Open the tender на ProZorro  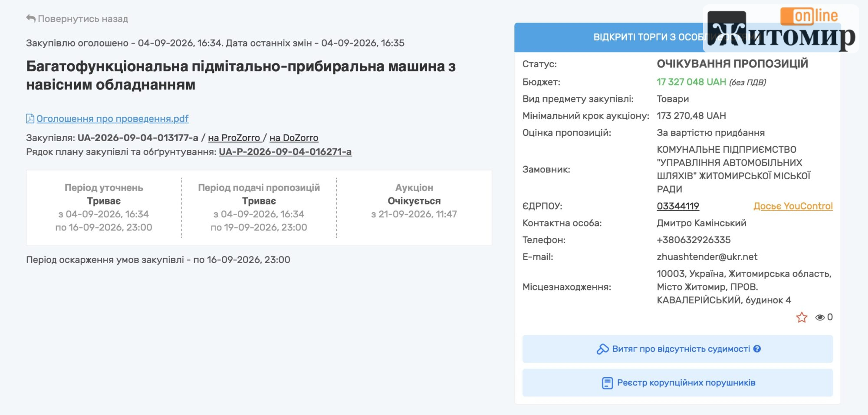[x=234, y=138]
